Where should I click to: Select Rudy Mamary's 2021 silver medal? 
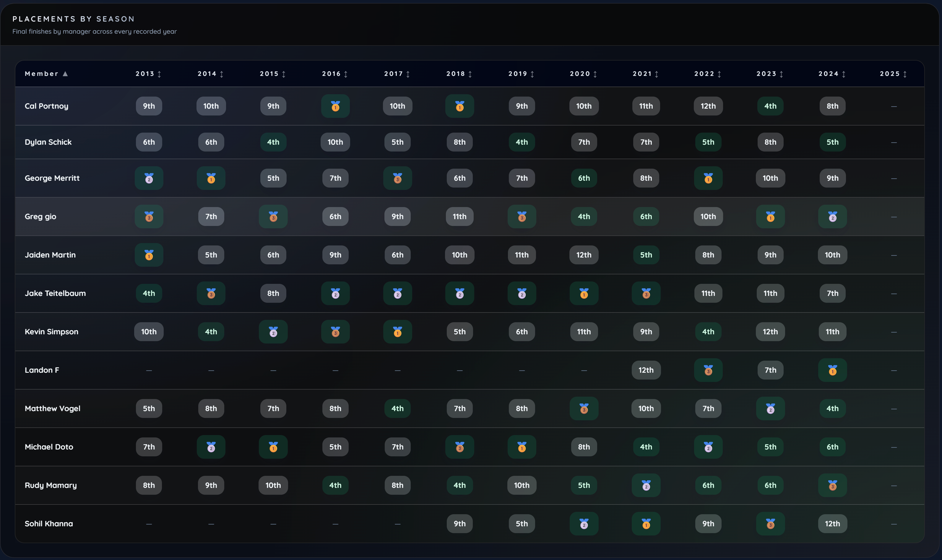coord(646,485)
